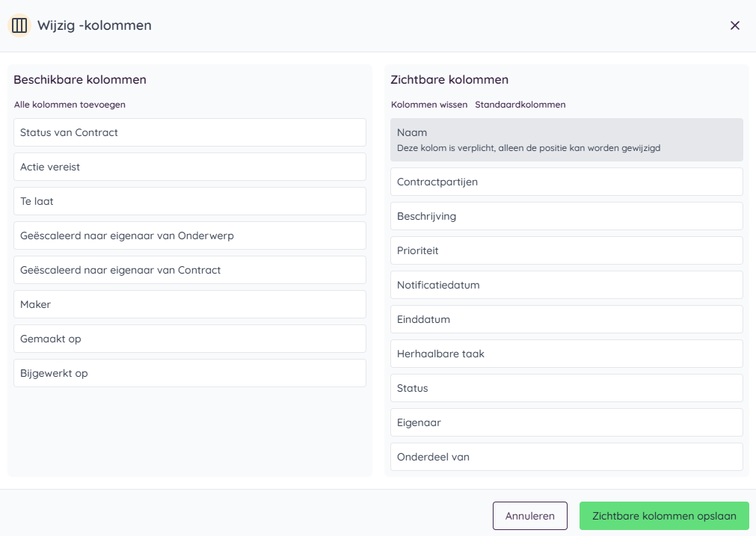Choose the 'Te laat' available column
Image resolution: width=756 pixels, height=536 pixels.
point(189,201)
